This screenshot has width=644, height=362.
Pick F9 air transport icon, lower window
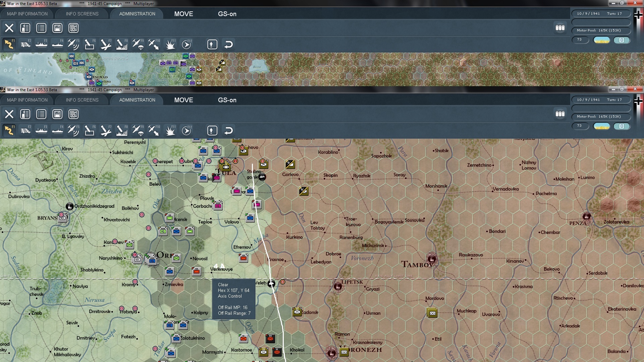138,130
